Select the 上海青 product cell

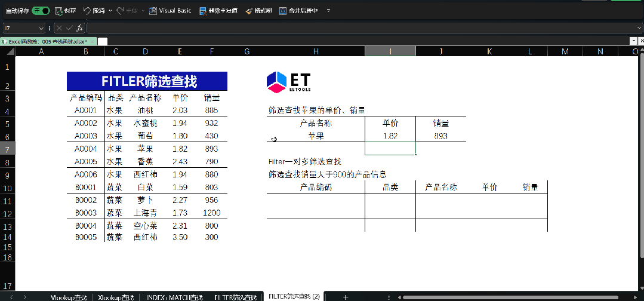pyautogui.click(x=146, y=213)
